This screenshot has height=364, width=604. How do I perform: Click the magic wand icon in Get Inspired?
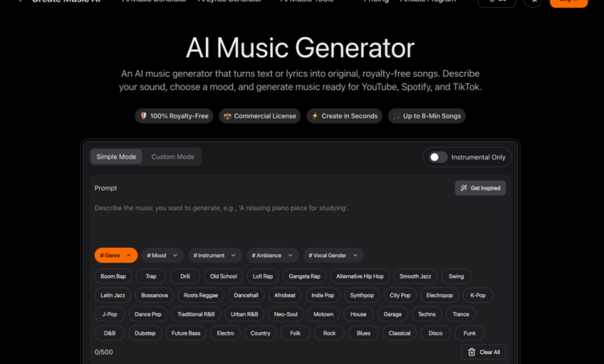click(x=464, y=188)
